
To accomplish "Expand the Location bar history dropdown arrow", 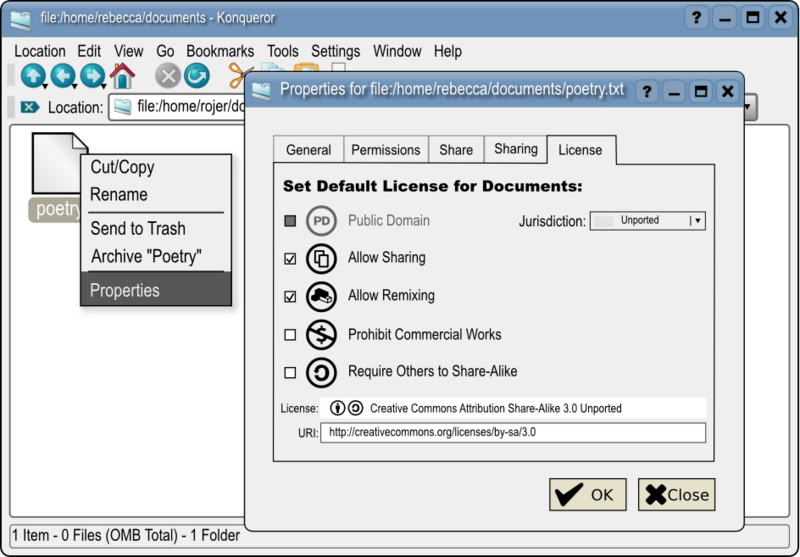I will [749, 107].
